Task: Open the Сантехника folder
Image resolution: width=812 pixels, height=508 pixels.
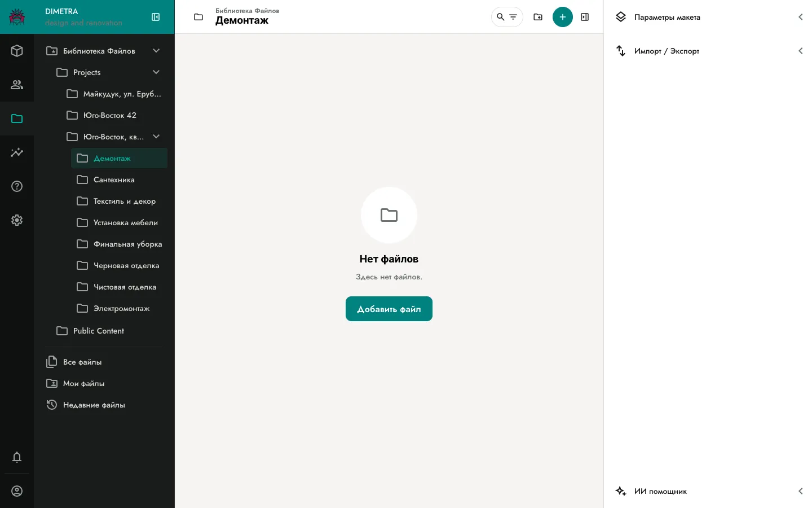Action: (119, 179)
